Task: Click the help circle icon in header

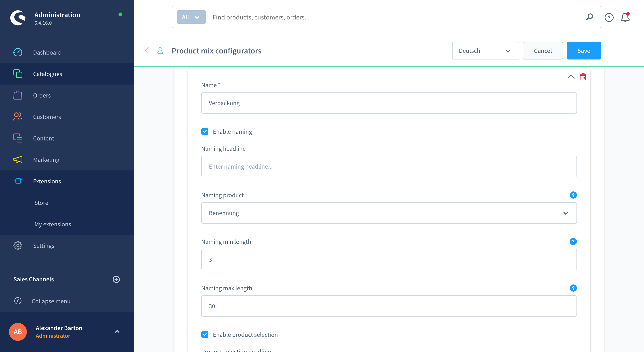Action: point(609,17)
